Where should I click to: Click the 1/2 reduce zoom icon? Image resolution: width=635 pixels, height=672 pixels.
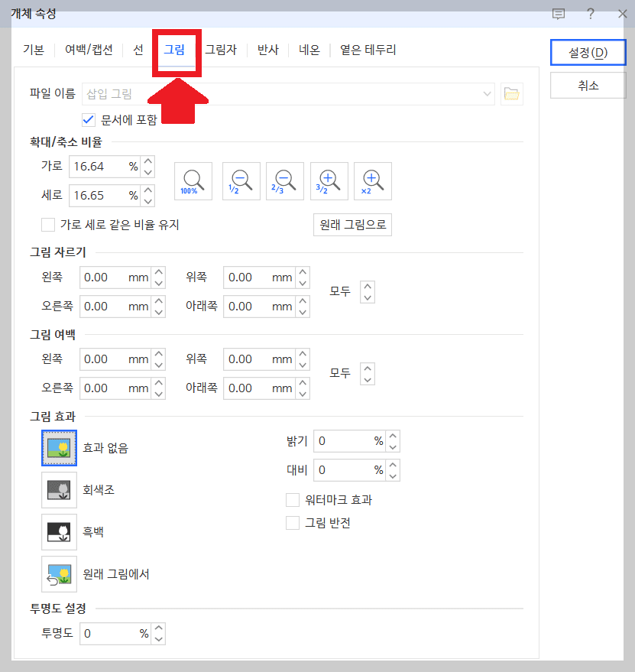(x=238, y=180)
